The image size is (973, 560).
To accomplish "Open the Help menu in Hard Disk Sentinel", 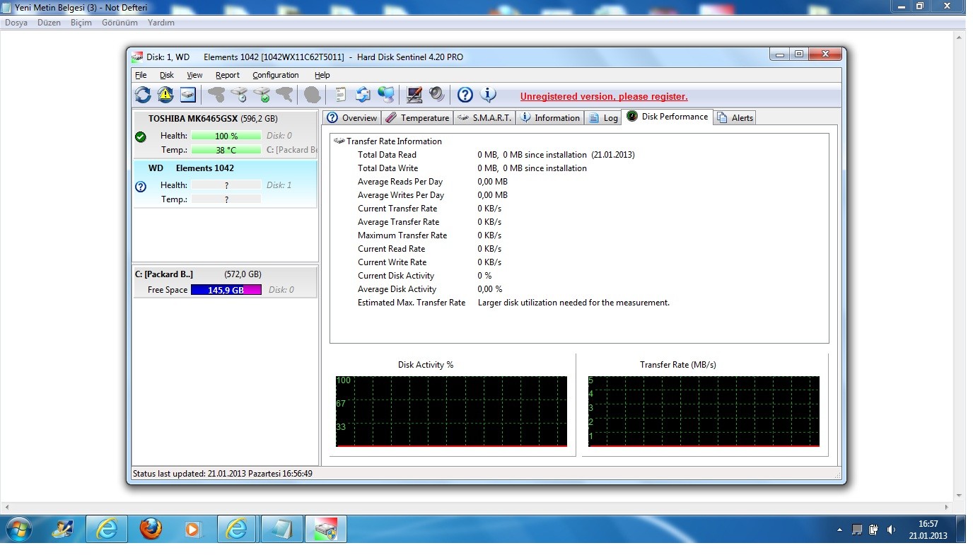I will click(x=322, y=75).
